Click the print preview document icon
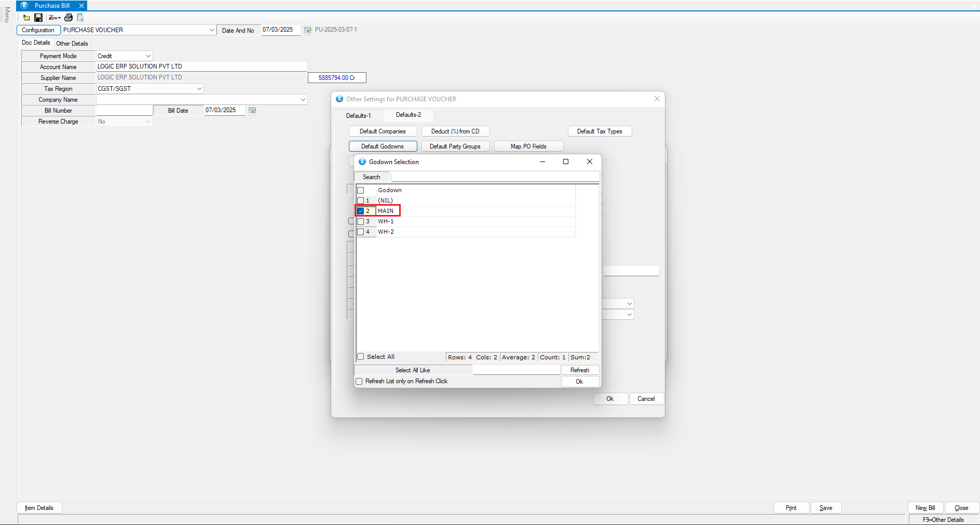 tap(80, 18)
